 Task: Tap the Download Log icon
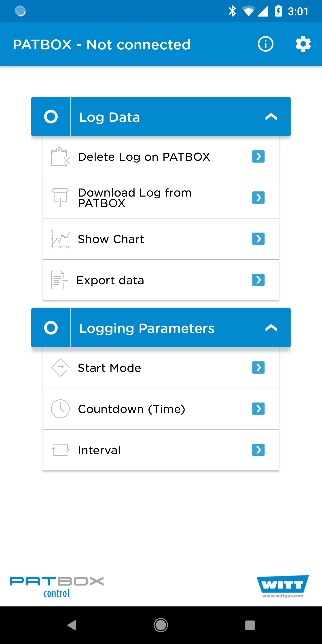click(60, 197)
